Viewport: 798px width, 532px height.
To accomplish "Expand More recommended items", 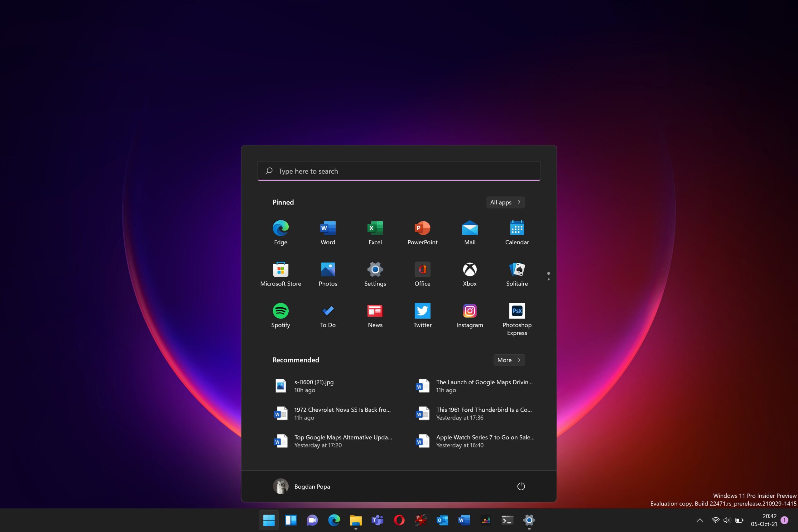I will pyautogui.click(x=509, y=360).
